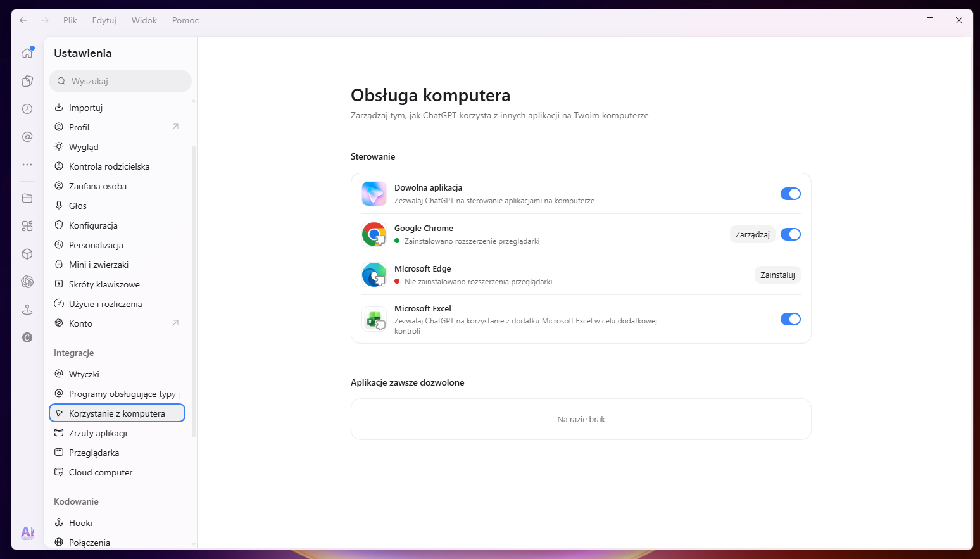
Task: Open Cloud computer settings
Action: tap(117, 472)
